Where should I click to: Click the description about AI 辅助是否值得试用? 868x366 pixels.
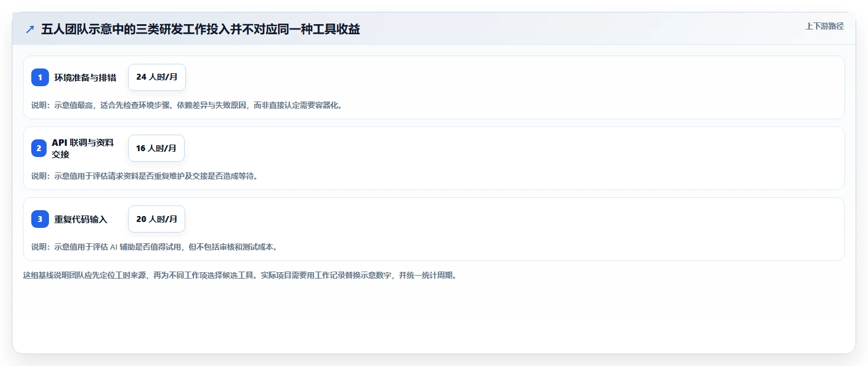[155, 247]
